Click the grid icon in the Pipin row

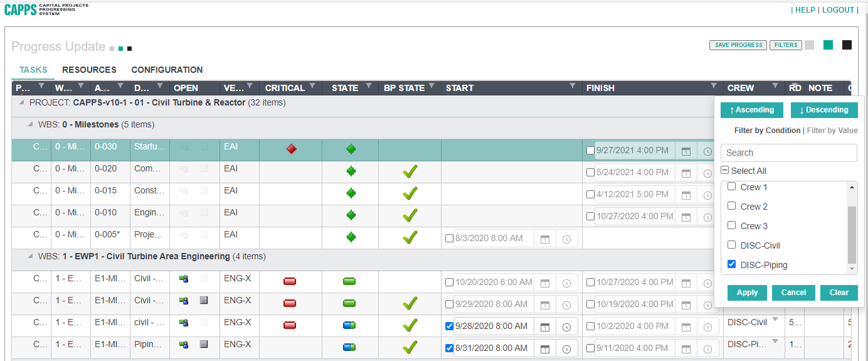point(203,345)
